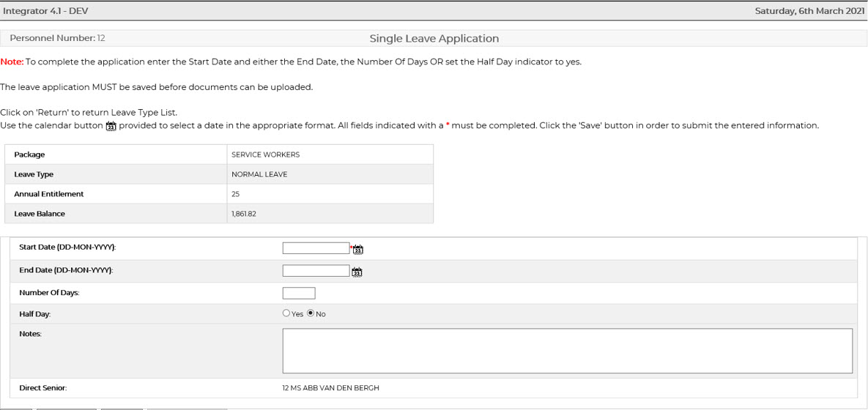Click into the End Date text box

316,271
